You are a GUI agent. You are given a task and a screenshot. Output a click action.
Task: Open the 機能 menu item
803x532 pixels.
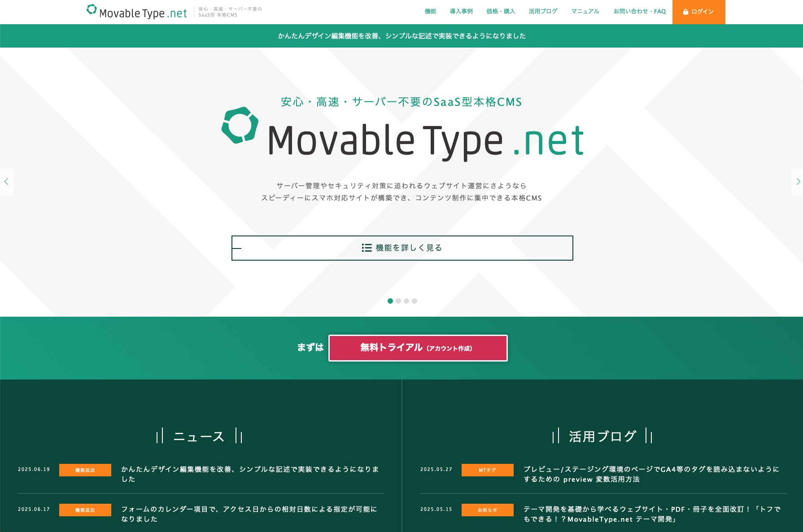coord(430,11)
